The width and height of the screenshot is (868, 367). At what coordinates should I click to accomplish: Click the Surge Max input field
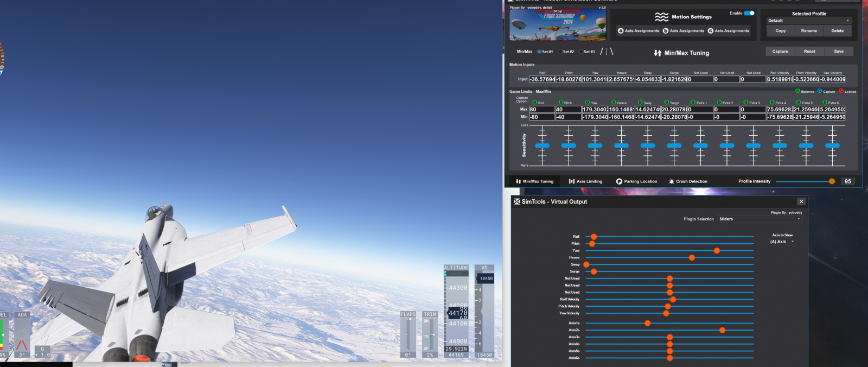click(x=674, y=109)
